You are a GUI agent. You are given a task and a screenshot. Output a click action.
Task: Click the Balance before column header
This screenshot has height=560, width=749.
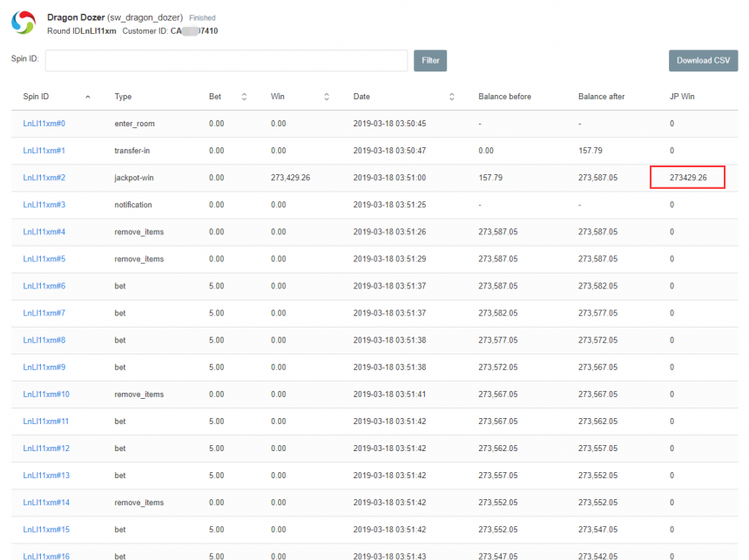point(504,97)
